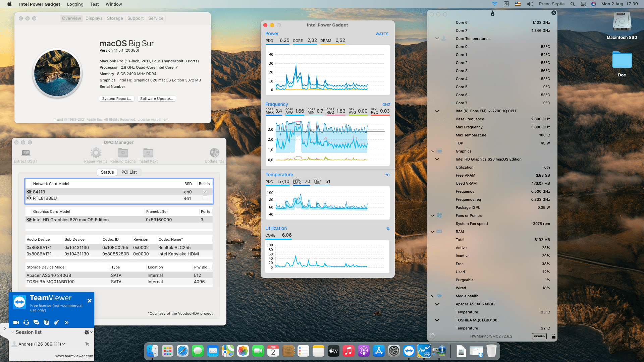
Task: Click Update IDs globe icon in DPCIManager
Action: (215, 153)
